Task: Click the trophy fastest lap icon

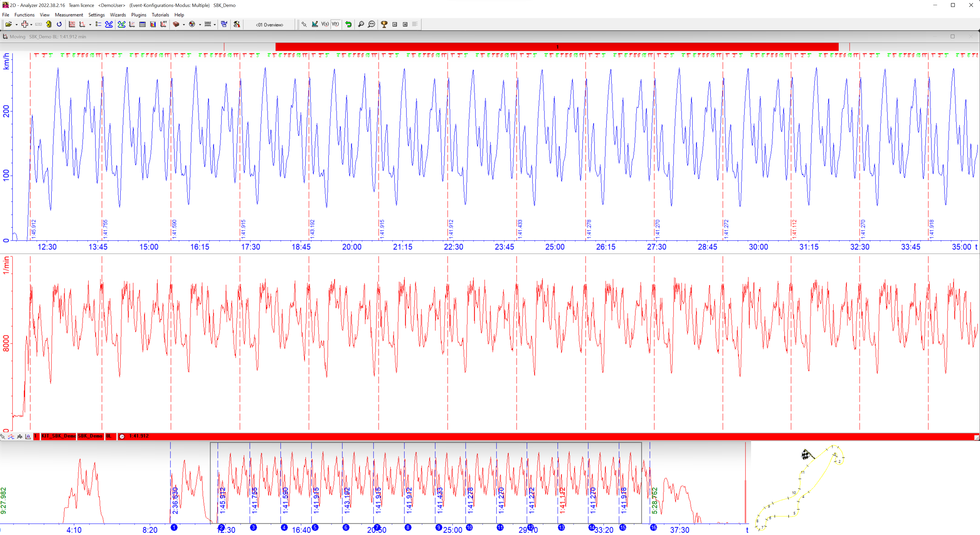Action: (384, 24)
